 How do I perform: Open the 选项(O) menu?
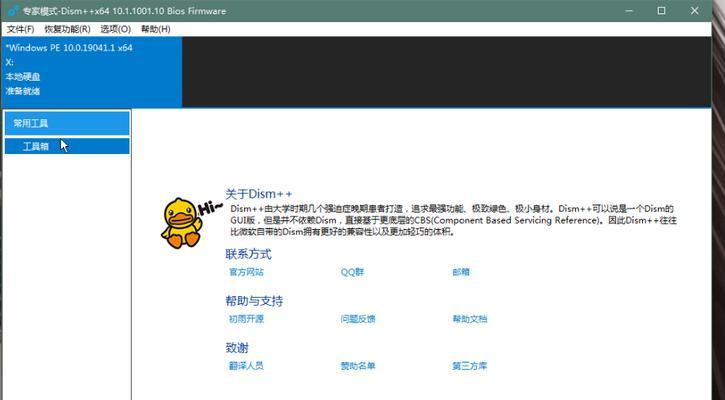(116, 29)
